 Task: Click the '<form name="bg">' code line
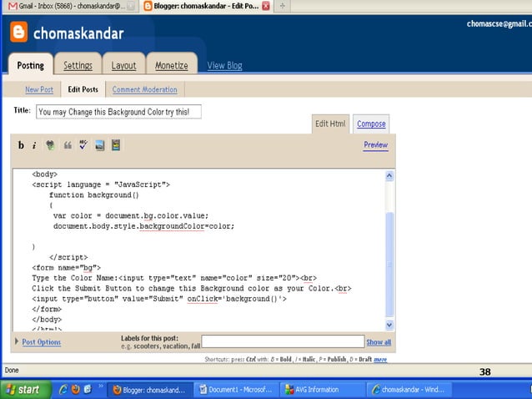(66, 268)
